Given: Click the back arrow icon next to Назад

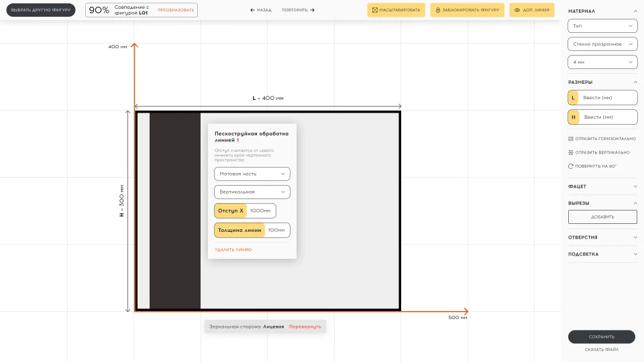Looking at the screenshot, I should [x=253, y=10].
